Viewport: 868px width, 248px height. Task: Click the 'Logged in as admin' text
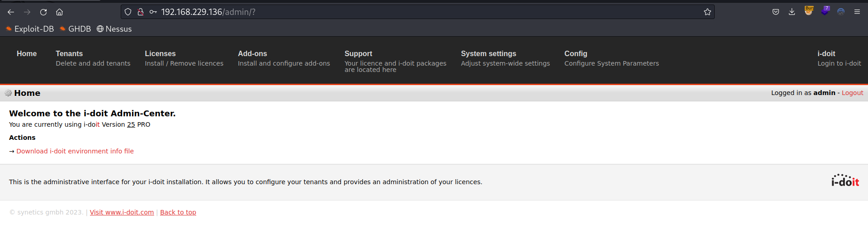pos(803,93)
